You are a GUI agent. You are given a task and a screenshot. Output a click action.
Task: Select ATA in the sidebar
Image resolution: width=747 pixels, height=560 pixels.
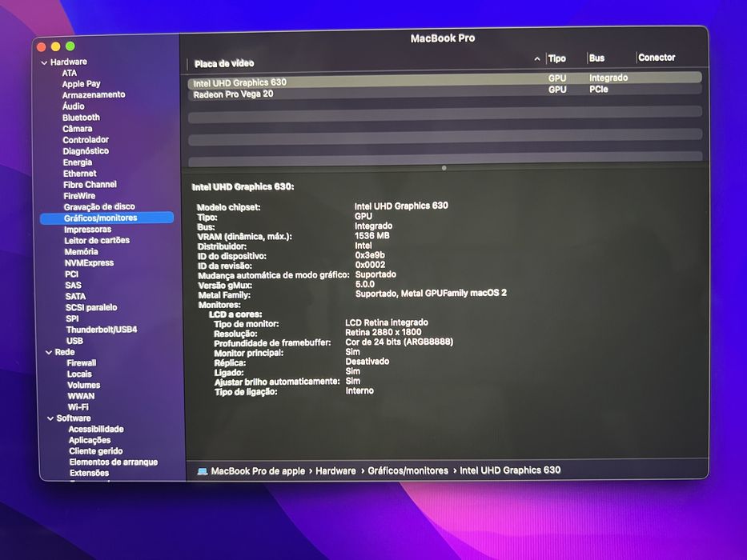pos(69,73)
